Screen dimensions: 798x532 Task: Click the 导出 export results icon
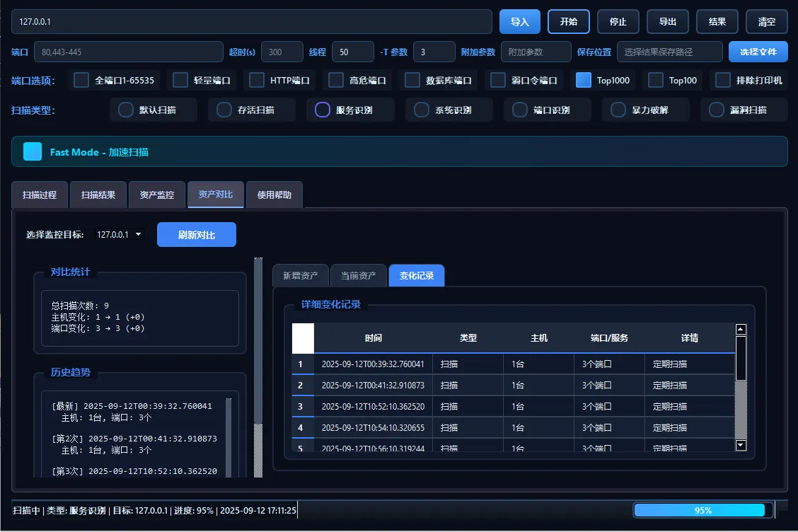tap(667, 21)
